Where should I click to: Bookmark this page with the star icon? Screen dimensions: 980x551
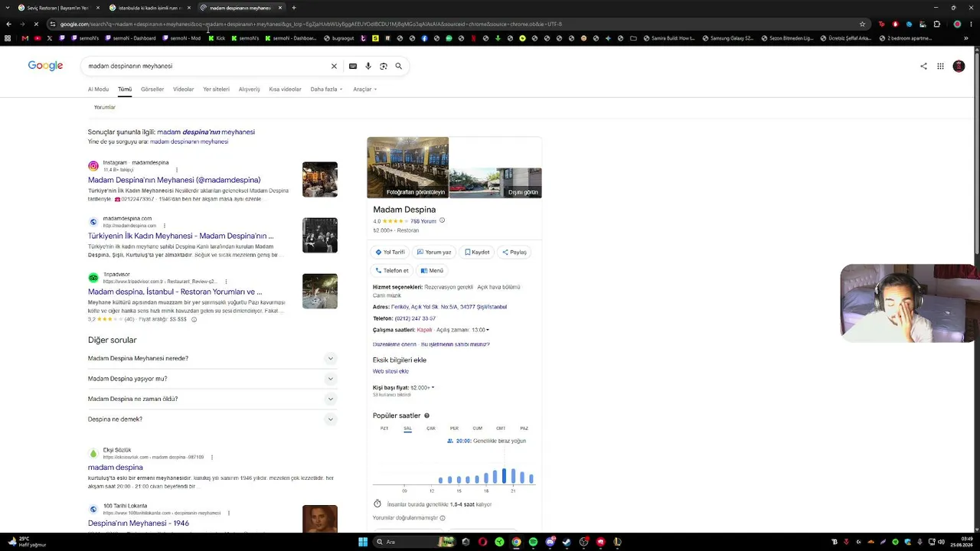pos(862,24)
